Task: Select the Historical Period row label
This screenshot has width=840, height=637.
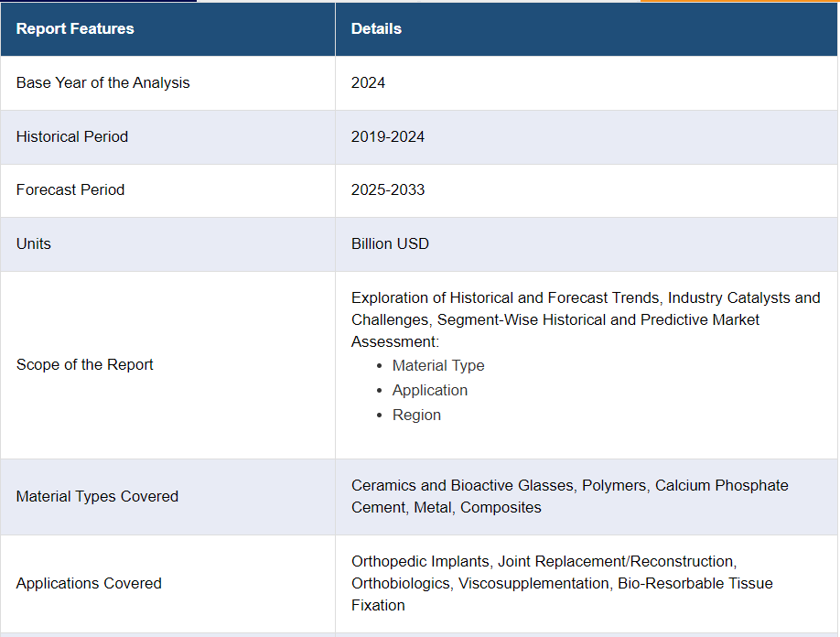Action: 72,136
